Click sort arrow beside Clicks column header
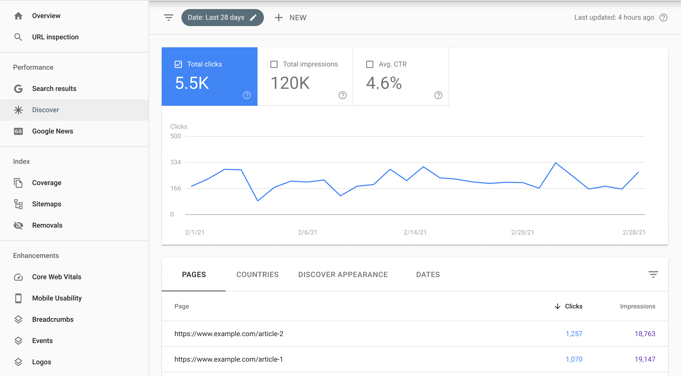The height and width of the screenshot is (376, 681). 557,307
